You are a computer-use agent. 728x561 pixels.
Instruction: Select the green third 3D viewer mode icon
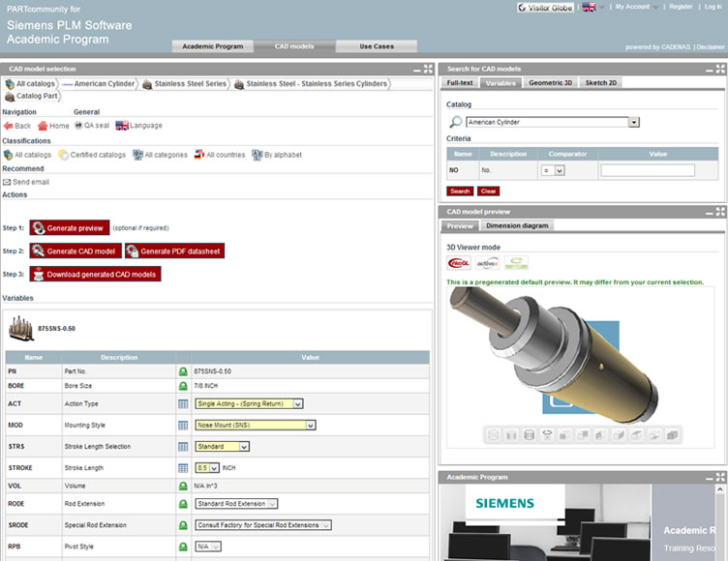tap(516, 263)
